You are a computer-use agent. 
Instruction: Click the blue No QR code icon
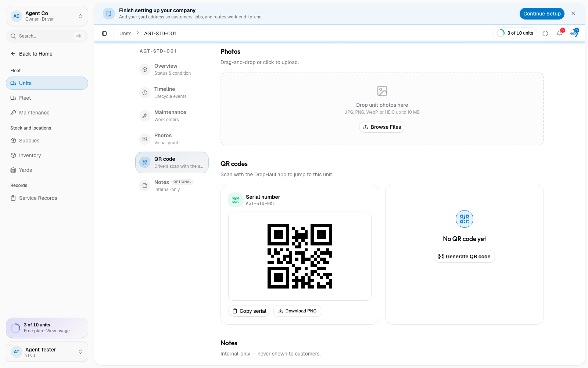pos(465,219)
